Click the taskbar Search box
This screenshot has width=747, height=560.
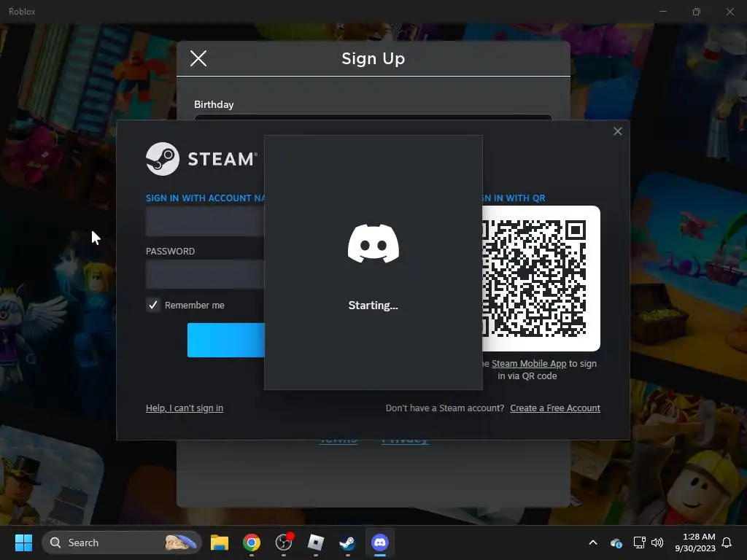[122, 542]
